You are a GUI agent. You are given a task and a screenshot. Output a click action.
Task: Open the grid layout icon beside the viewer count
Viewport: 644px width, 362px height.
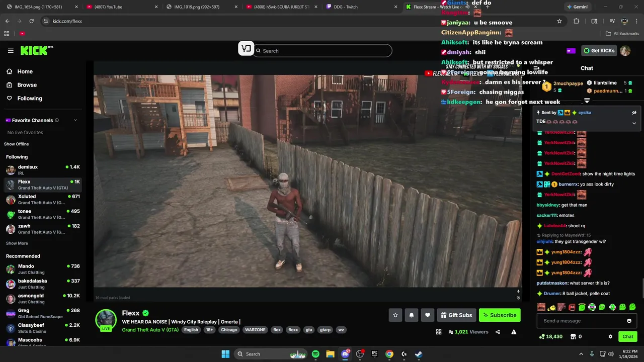point(439,332)
